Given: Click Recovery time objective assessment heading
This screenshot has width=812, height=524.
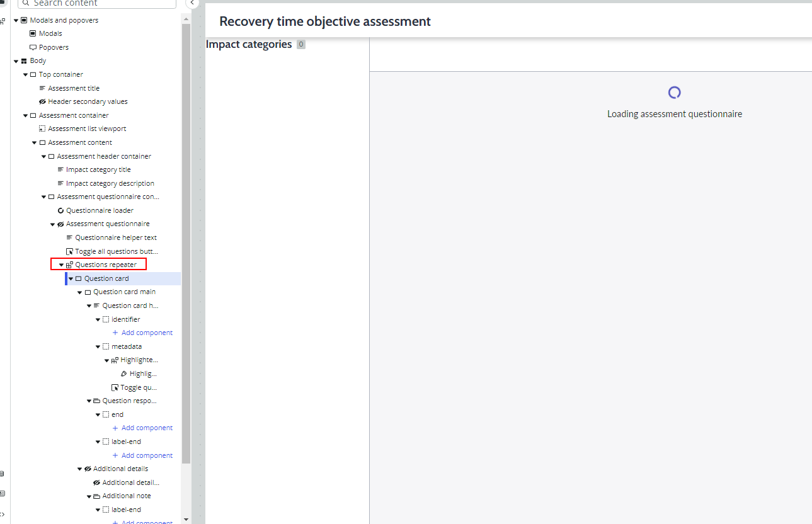Looking at the screenshot, I should pyautogui.click(x=325, y=21).
